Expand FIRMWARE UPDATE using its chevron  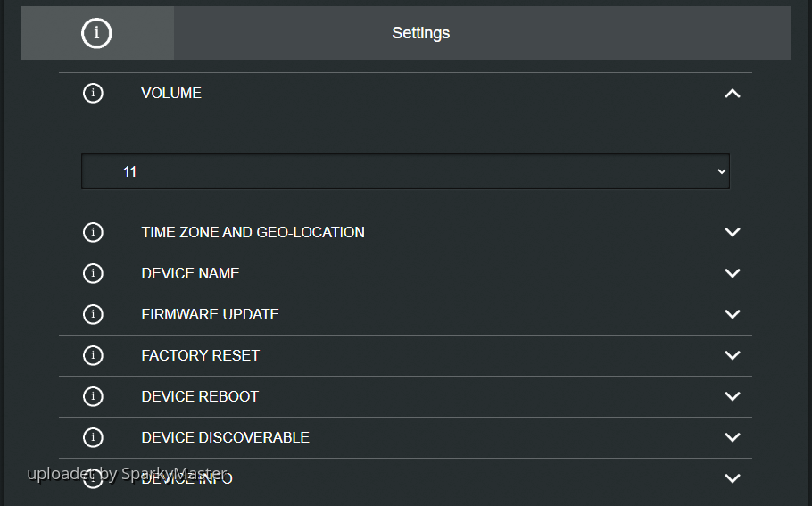pyautogui.click(x=733, y=314)
